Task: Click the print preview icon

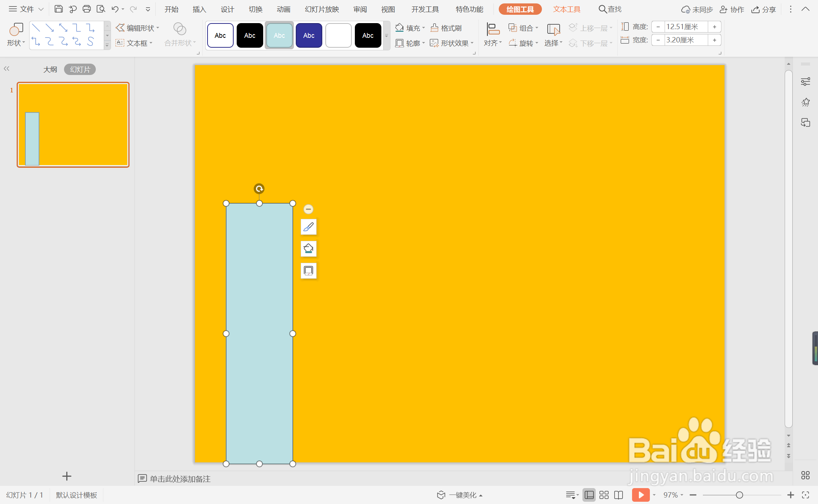Action: (x=101, y=9)
